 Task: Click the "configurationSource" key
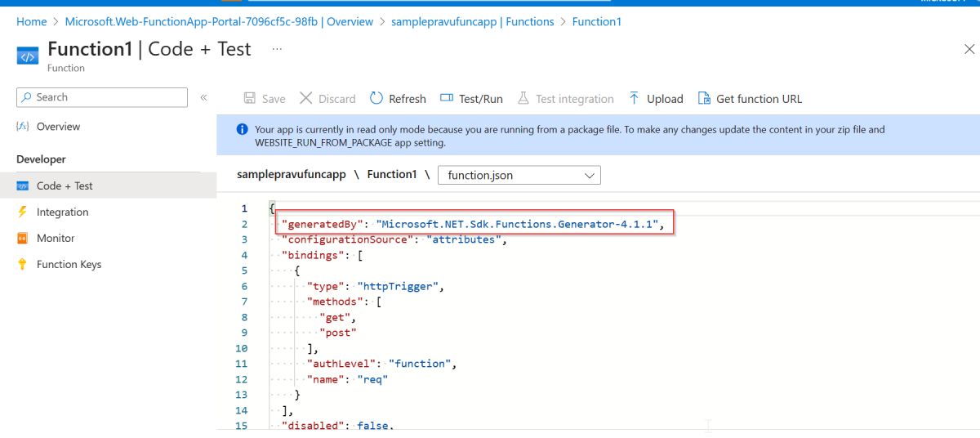click(x=345, y=239)
